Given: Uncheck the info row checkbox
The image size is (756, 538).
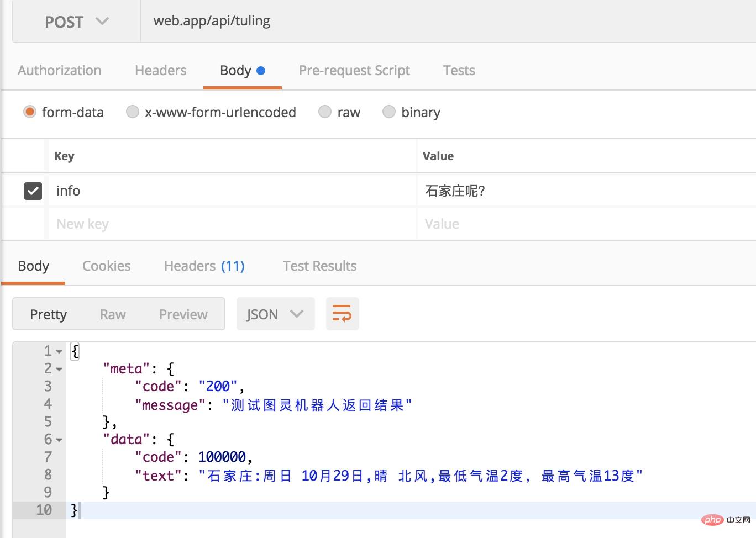Looking at the screenshot, I should click(x=33, y=191).
